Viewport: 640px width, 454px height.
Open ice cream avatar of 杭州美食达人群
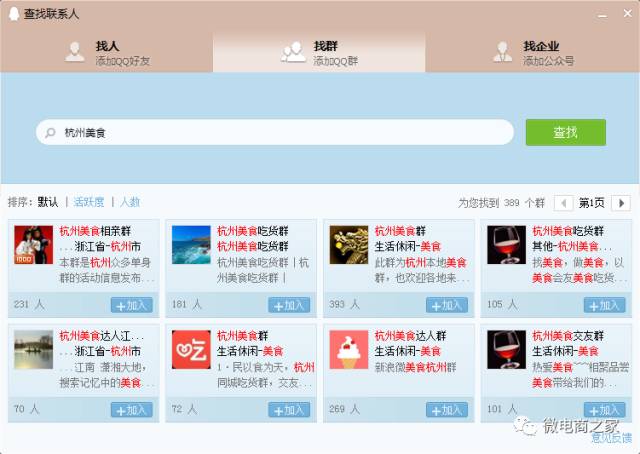pyautogui.click(x=349, y=349)
